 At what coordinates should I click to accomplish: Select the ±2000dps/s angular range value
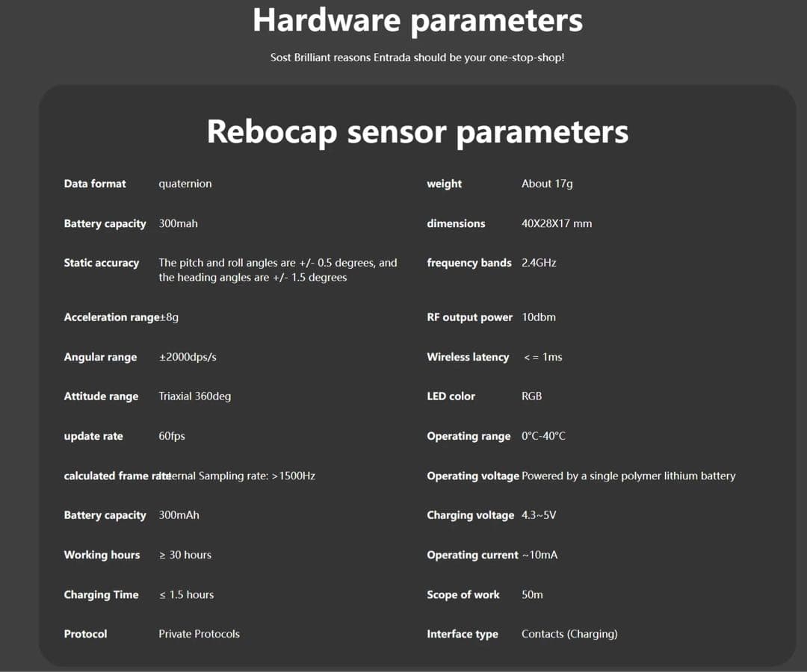click(x=188, y=357)
